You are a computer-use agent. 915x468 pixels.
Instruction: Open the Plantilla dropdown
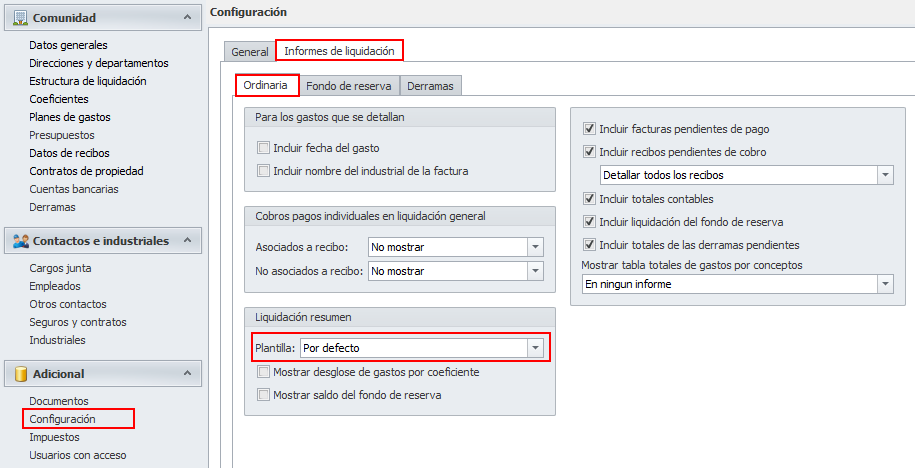click(536, 348)
